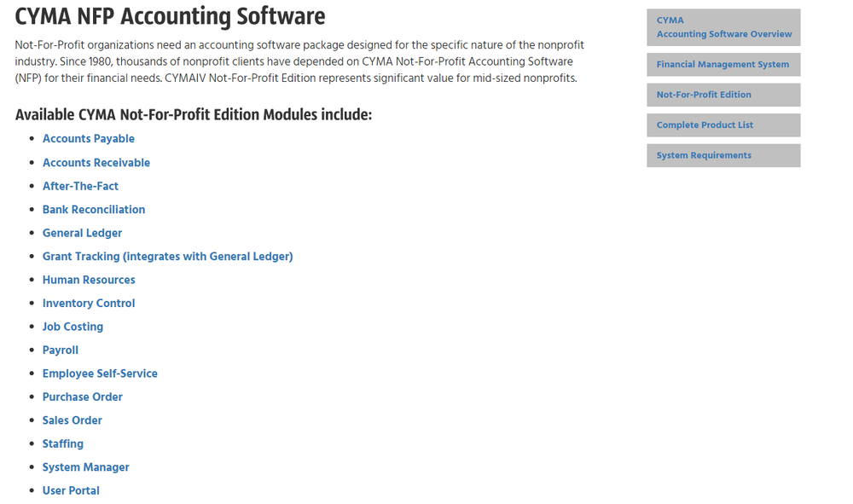
Task: Open the Inventory Control page
Action: pyautogui.click(x=89, y=303)
